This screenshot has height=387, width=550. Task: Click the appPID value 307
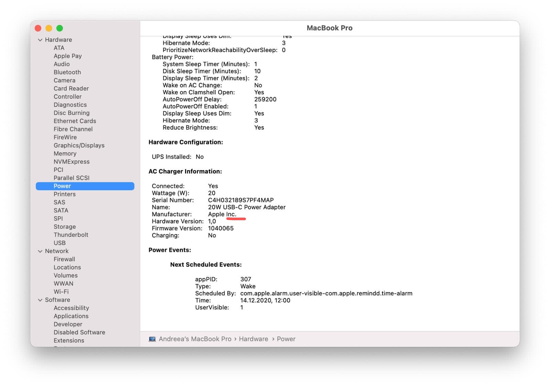(246, 279)
